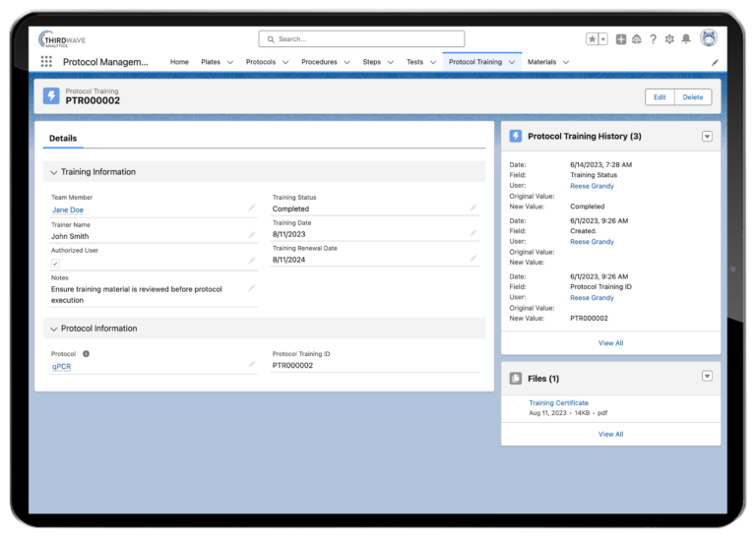The width and height of the screenshot is (756, 540).
Task: Open Reese Grandy link for Protocol Training ID entry
Action: 592,298
